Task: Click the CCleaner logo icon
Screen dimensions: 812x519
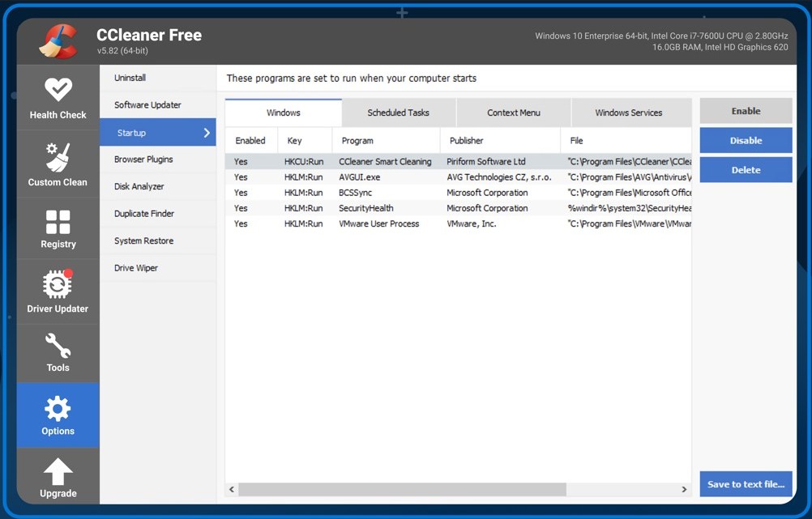Action: coord(58,41)
